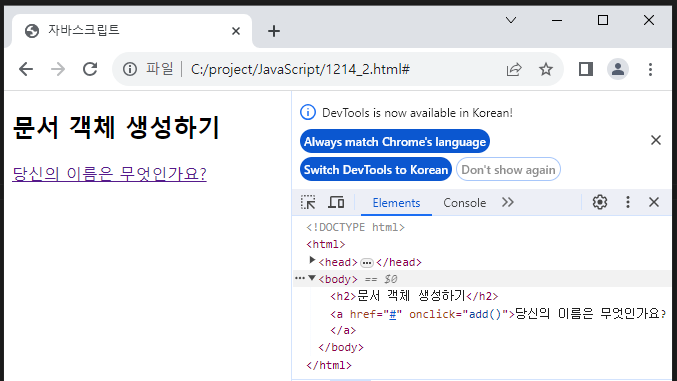Close the 자바스크립트 tab
This screenshot has width=677, height=381.
point(236,31)
